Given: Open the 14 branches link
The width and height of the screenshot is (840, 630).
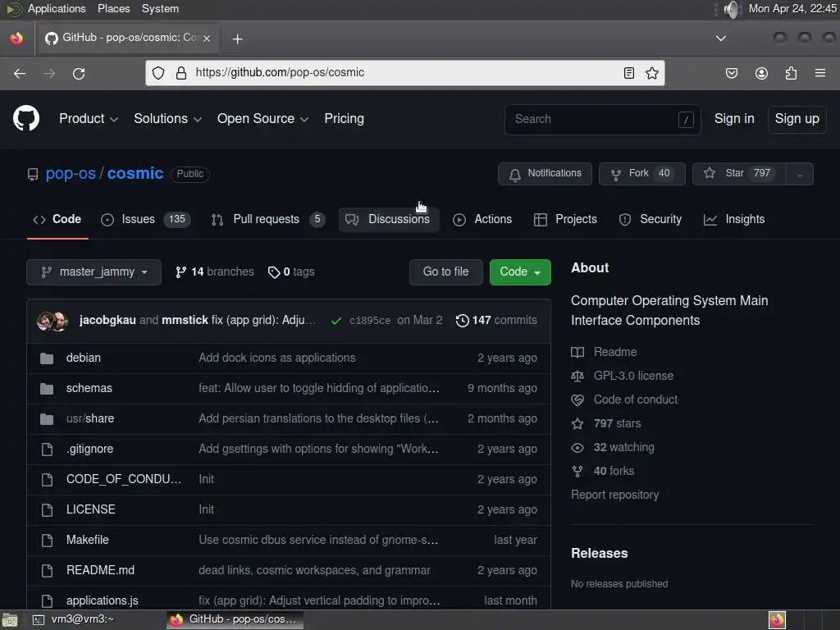Looking at the screenshot, I should (x=214, y=272).
